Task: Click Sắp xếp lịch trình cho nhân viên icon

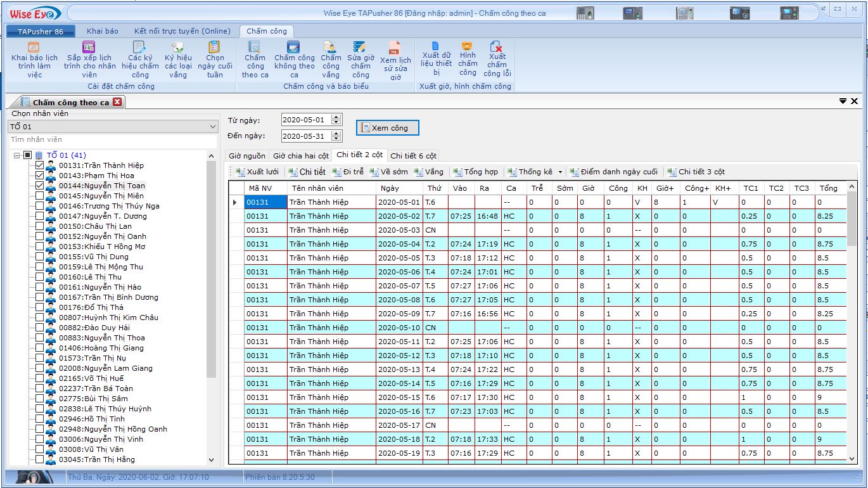Action: pyautogui.click(x=89, y=48)
